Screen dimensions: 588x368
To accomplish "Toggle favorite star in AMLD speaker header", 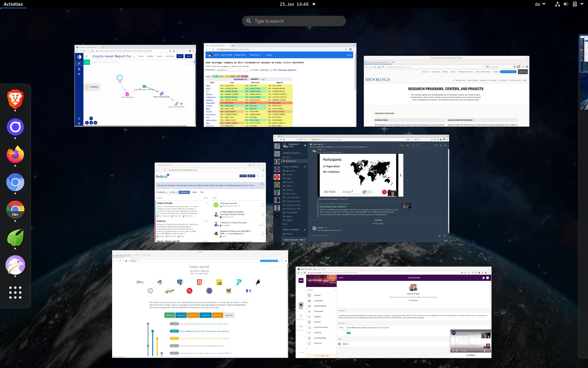I will pos(484,278).
